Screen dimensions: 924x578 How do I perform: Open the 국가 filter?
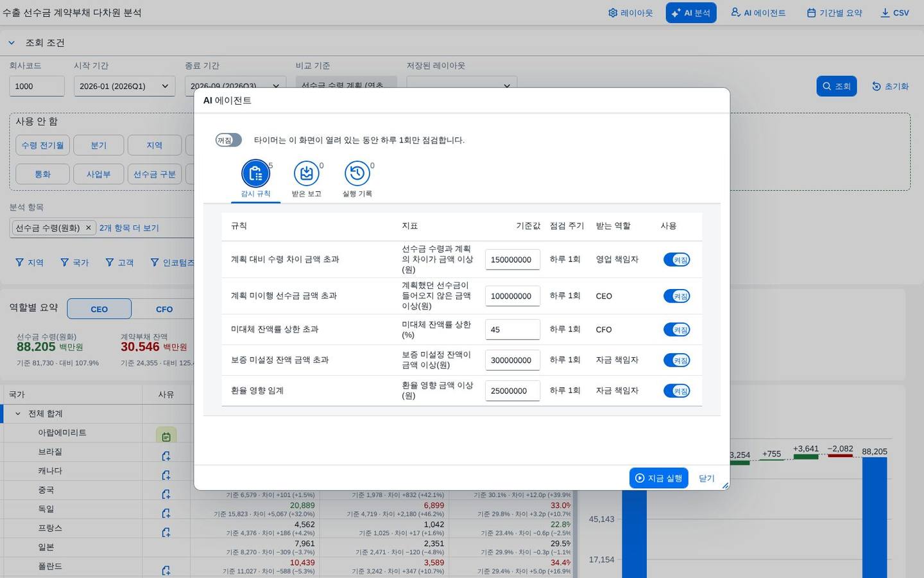(74, 263)
